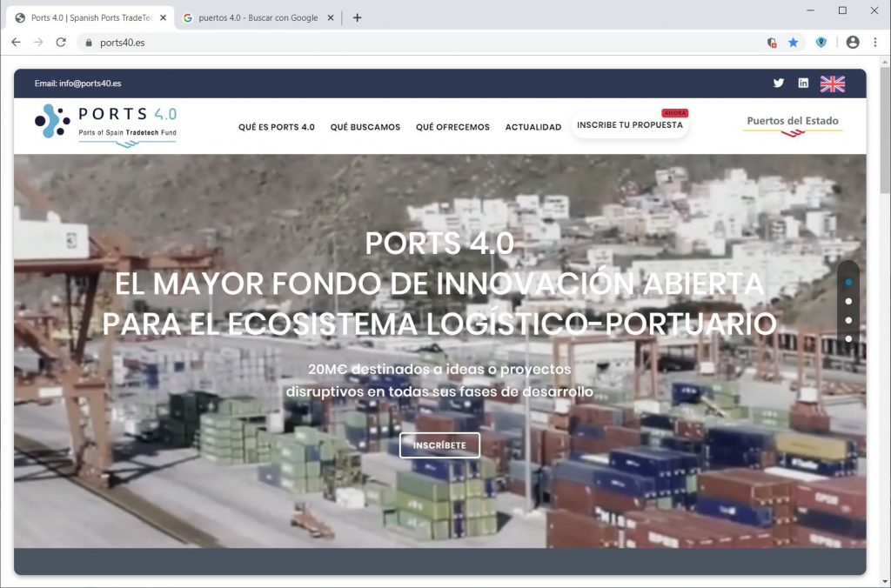Minimize the Chrome window

tap(810, 10)
